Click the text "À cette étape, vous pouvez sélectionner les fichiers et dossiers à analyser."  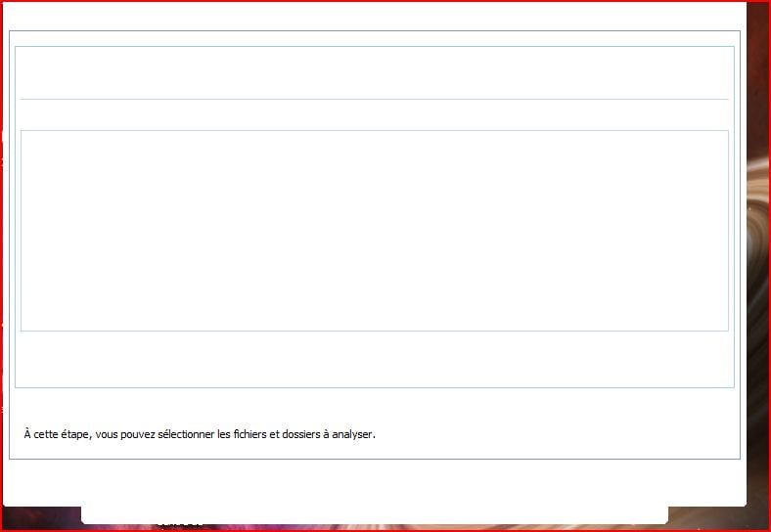pos(200,434)
